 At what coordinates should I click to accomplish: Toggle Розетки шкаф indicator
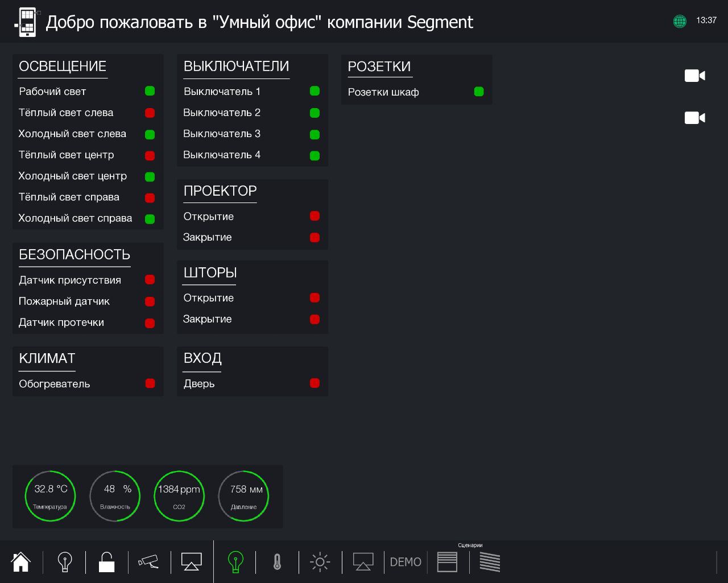(479, 92)
